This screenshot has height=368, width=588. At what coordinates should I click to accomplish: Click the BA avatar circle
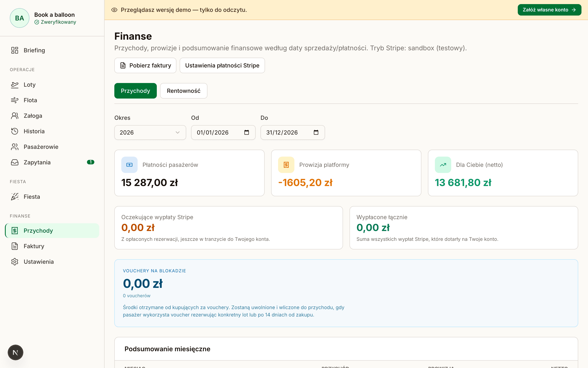coord(19,18)
